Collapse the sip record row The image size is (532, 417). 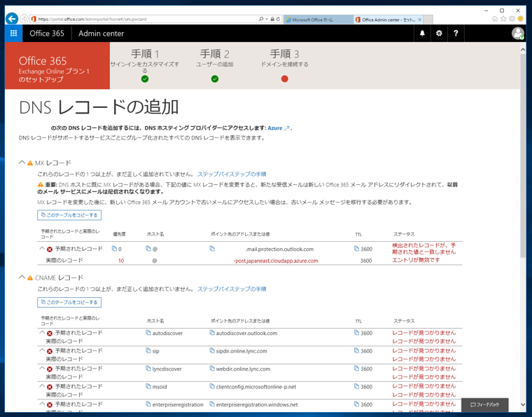point(42,350)
